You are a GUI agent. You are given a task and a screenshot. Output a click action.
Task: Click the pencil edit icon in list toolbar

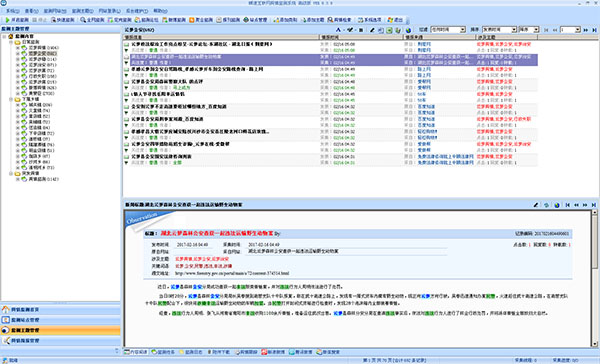click(372, 30)
